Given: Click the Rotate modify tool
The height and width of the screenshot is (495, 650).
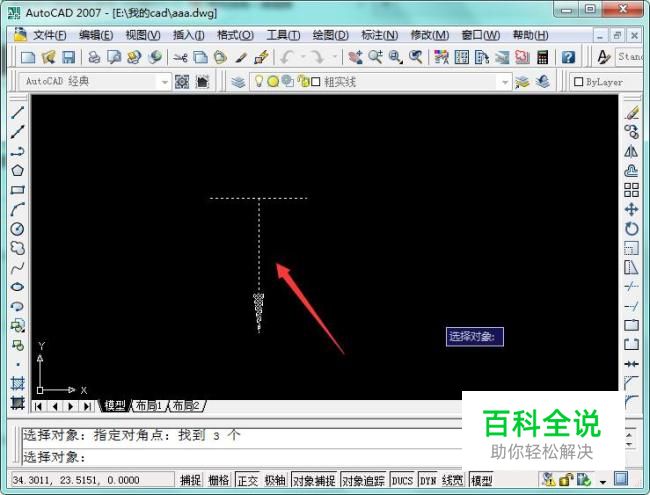Looking at the screenshot, I should tap(631, 229).
